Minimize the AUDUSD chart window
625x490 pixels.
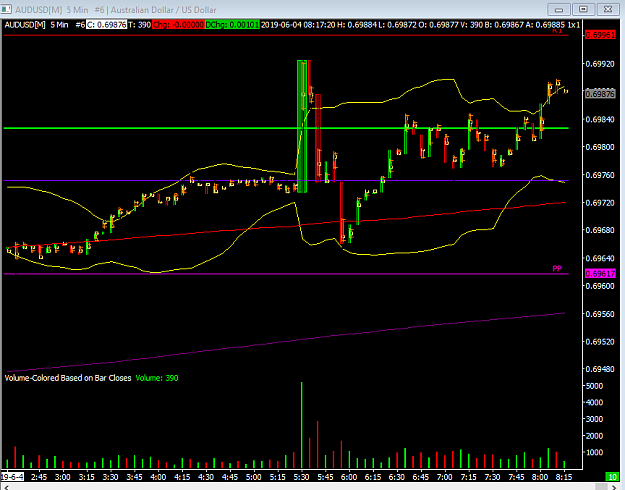pos(559,9)
